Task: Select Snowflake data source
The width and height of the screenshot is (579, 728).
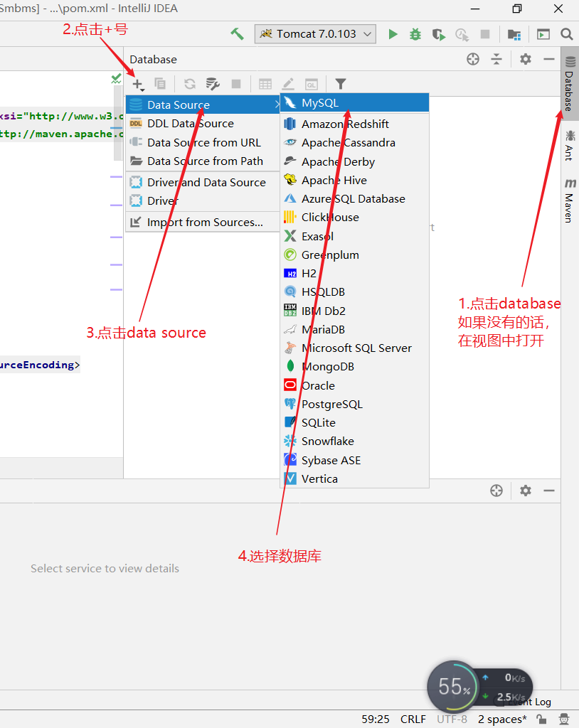Action: [x=354, y=441]
